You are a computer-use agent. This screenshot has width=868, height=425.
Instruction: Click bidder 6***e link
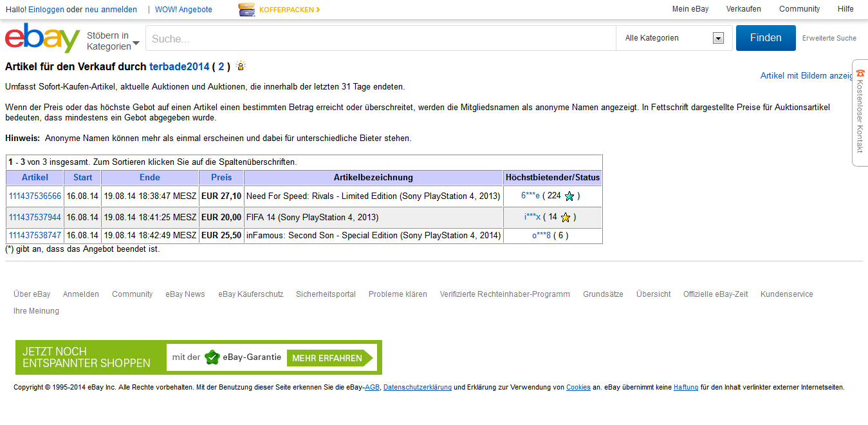[530, 196]
